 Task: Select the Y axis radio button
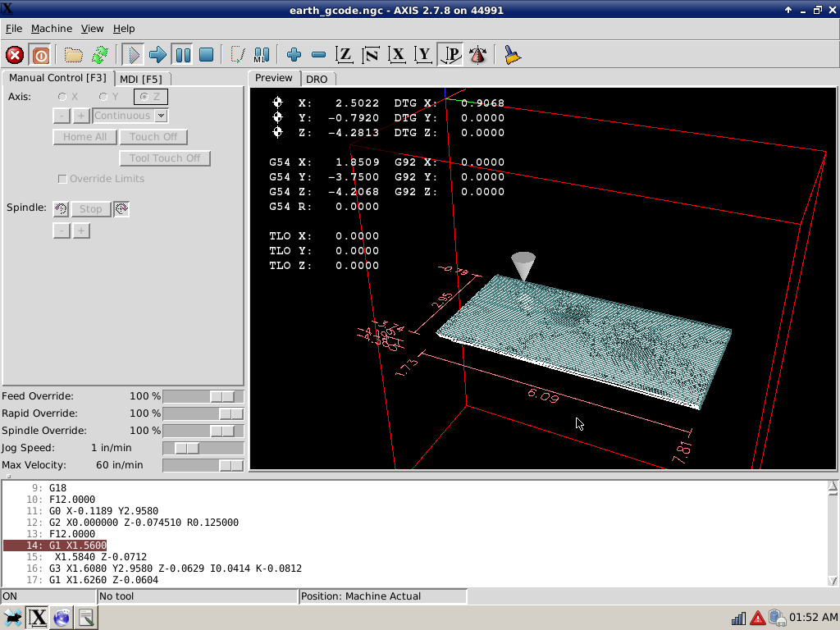(103, 97)
